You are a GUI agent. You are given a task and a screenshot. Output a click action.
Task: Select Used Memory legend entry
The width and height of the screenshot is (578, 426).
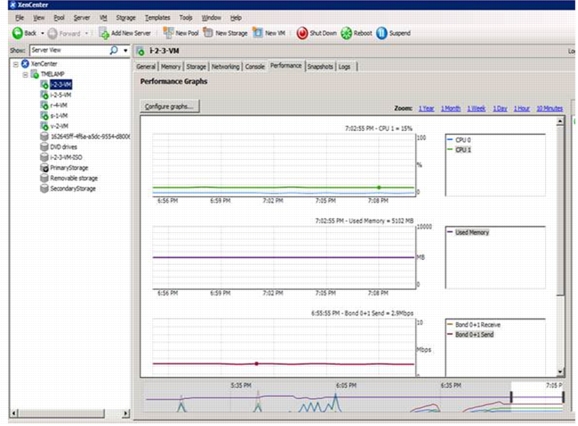pyautogui.click(x=468, y=232)
